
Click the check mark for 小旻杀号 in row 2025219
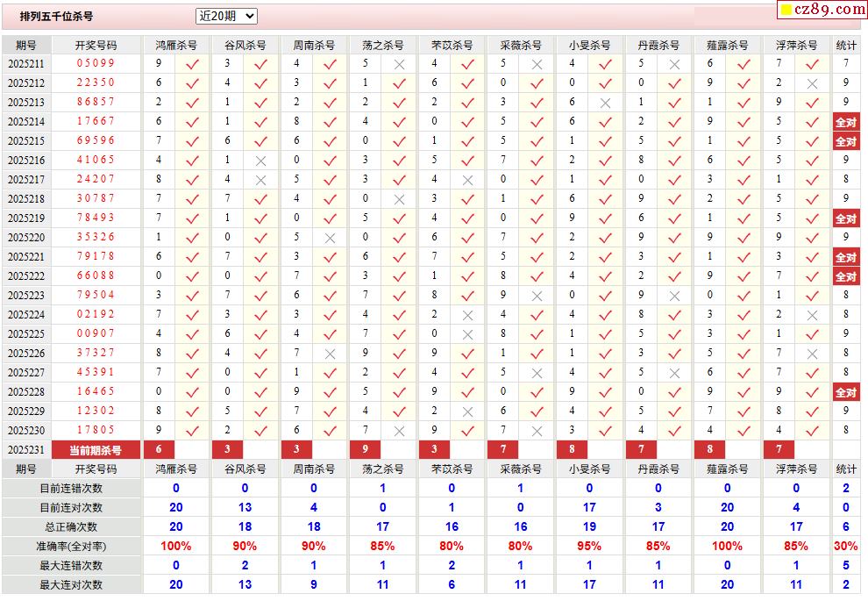pyautogui.click(x=605, y=219)
